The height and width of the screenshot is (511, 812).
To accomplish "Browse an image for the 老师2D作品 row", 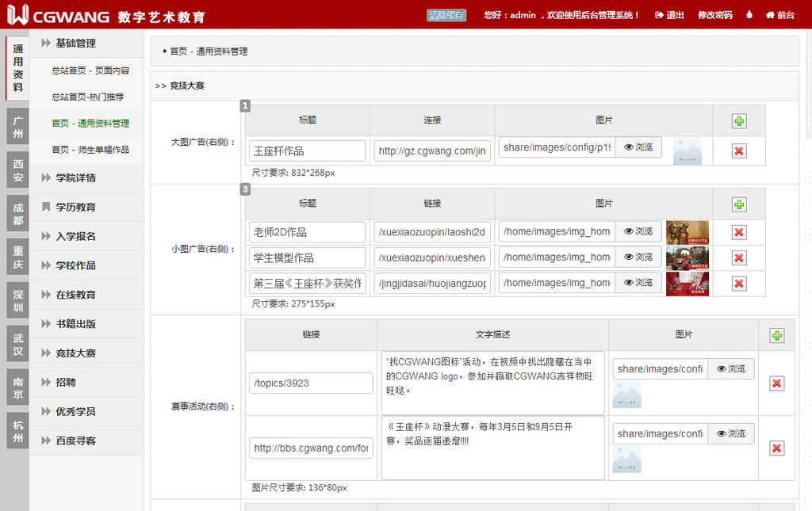I will pyautogui.click(x=638, y=231).
